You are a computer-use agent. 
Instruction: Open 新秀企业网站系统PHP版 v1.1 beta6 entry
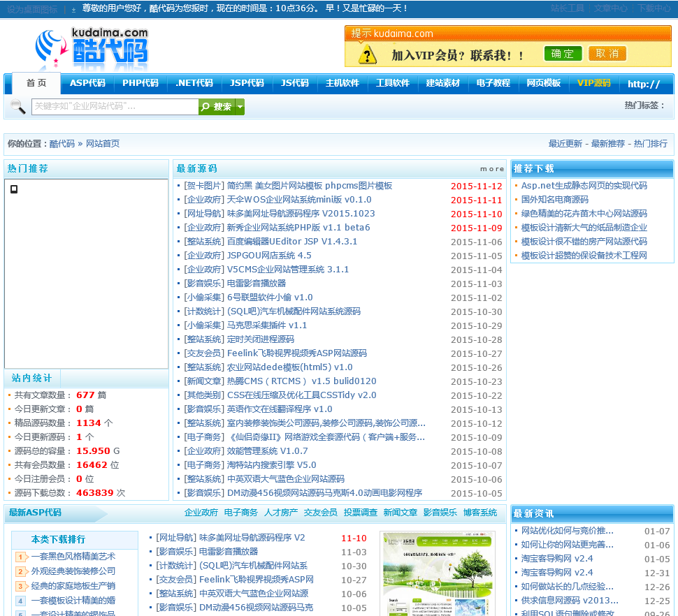click(298, 228)
